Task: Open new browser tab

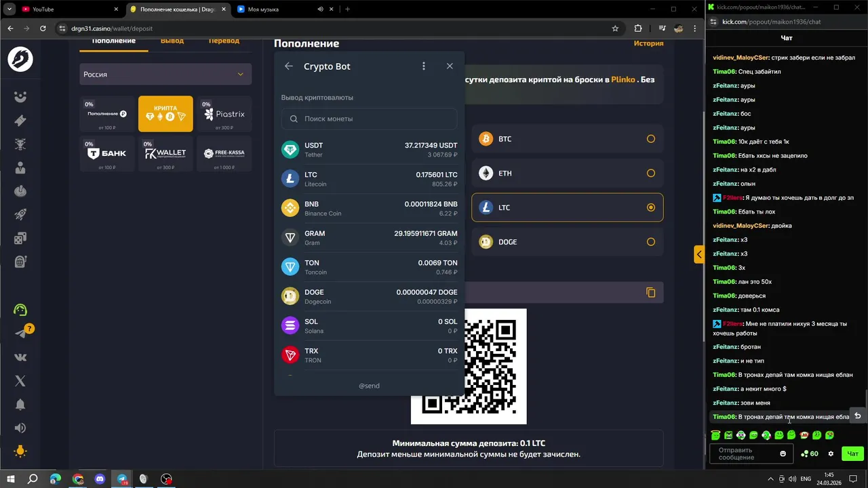Action: [347, 9]
